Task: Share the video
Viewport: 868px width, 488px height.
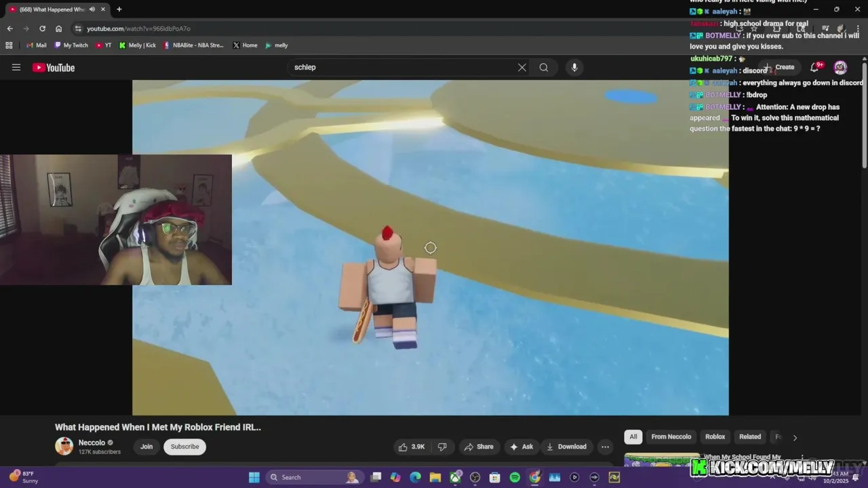Action: (x=479, y=447)
